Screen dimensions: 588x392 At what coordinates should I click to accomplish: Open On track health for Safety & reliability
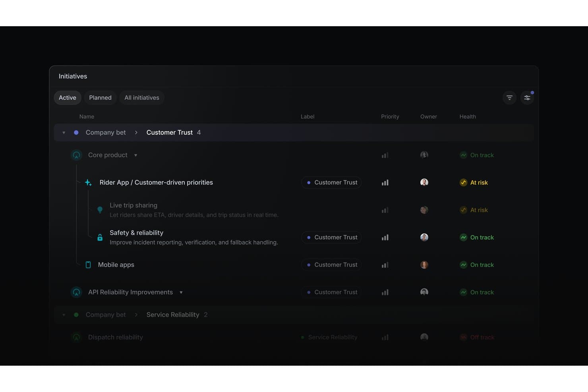tap(477, 238)
